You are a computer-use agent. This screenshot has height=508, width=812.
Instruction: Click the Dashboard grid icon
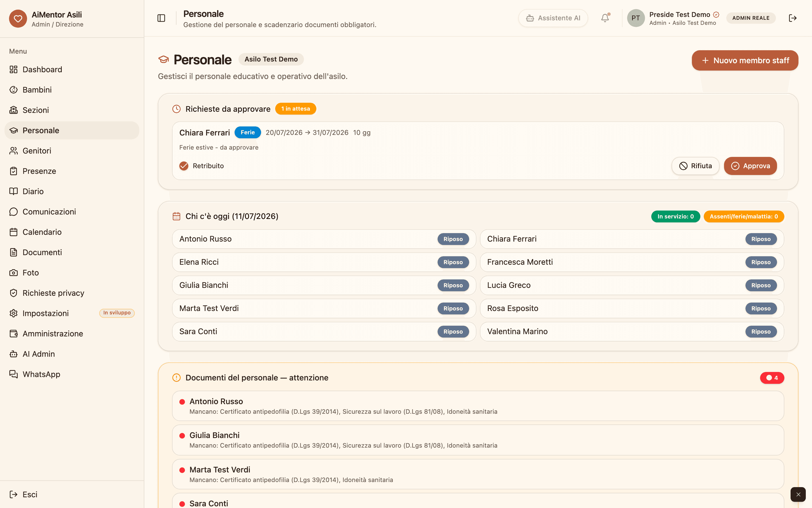(x=14, y=69)
